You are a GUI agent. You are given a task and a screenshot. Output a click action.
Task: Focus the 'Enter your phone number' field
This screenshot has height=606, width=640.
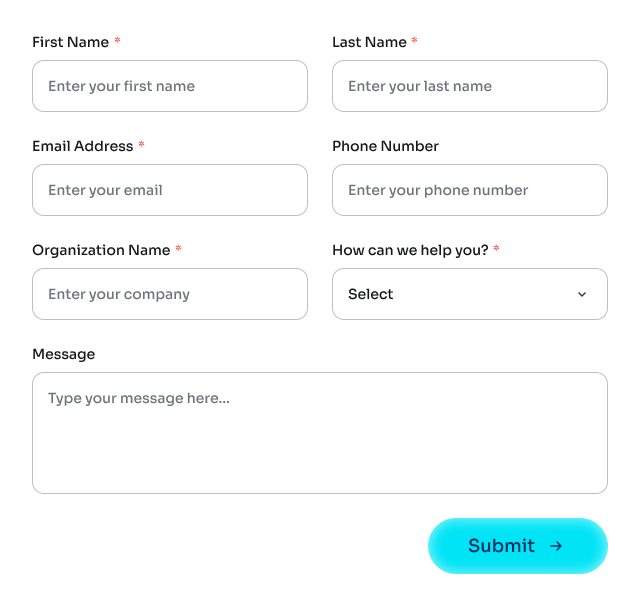[470, 190]
